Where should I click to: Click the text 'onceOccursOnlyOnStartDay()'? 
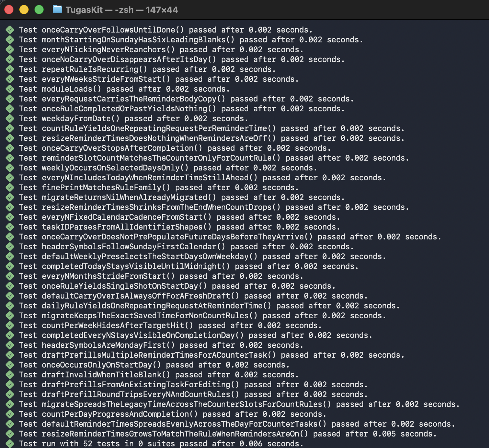101,365
